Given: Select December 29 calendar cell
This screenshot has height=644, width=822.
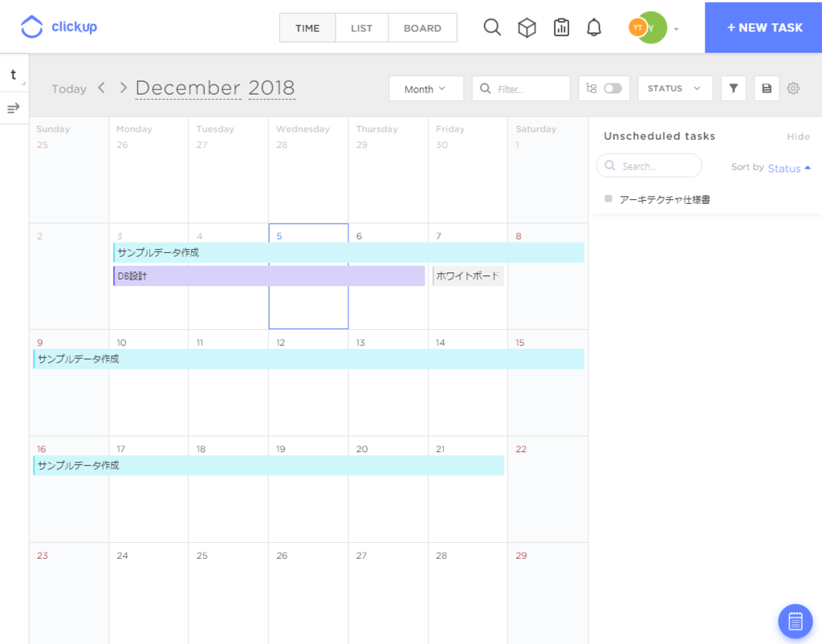Looking at the screenshot, I should (547, 593).
